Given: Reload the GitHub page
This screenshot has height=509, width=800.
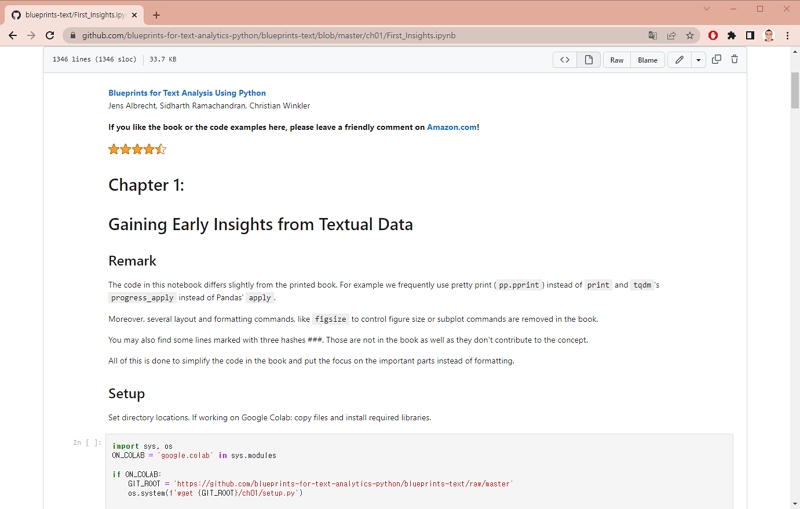Looking at the screenshot, I should [49, 35].
